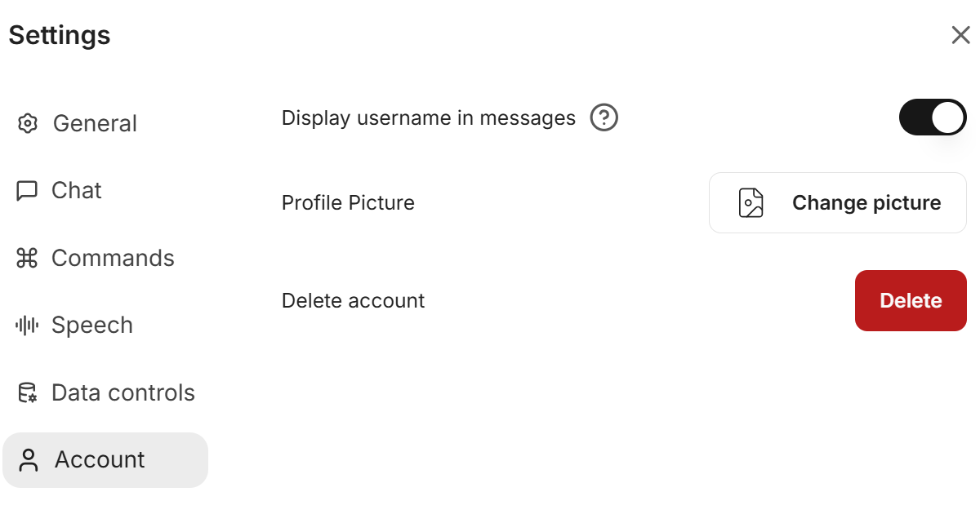
Task: Click the Profile Picture label
Action: (348, 203)
